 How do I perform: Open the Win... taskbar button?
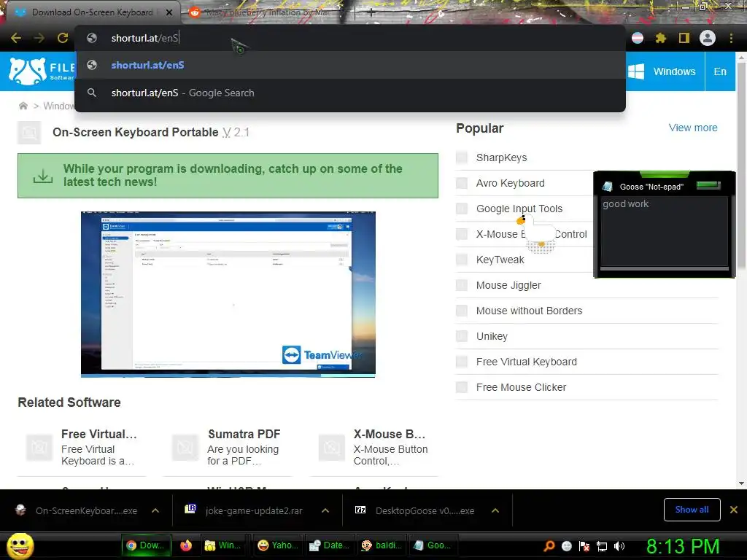(x=223, y=545)
